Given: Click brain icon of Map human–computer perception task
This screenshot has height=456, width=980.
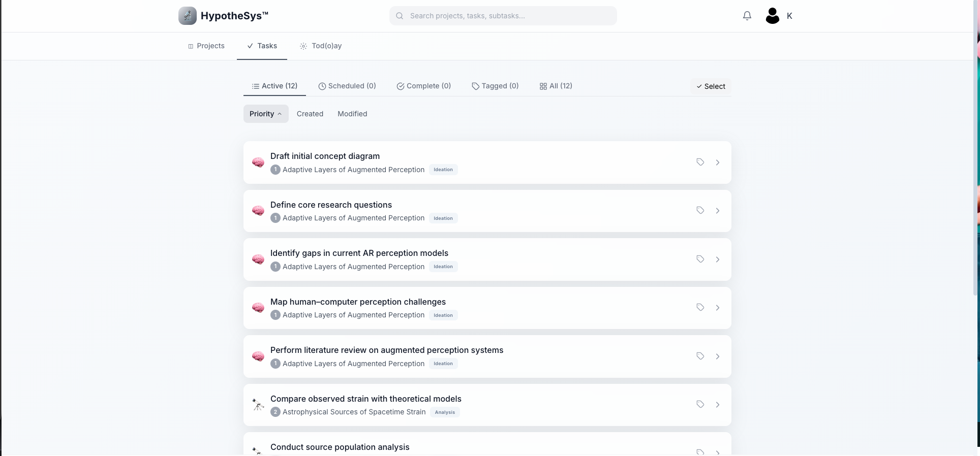Looking at the screenshot, I should [258, 308].
